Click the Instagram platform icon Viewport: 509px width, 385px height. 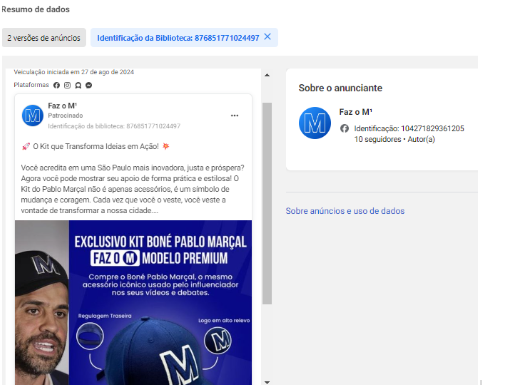point(67,85)
